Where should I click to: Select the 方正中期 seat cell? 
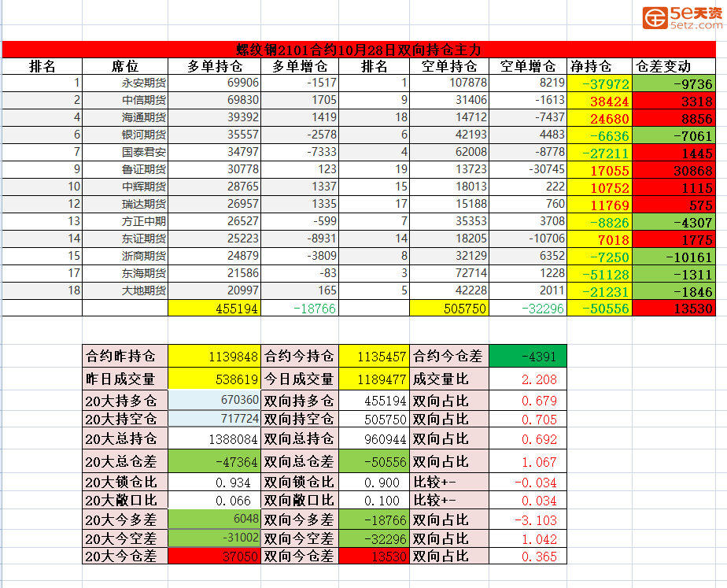125,221
